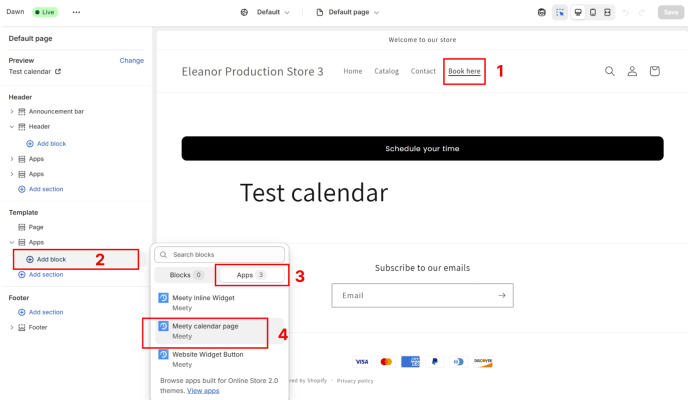
Task: Switch to the Apps tab
Action: point(251,275)
